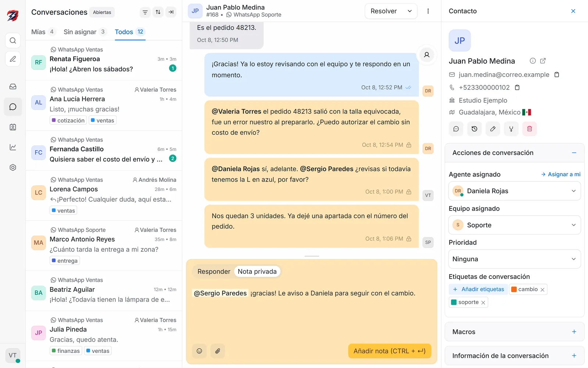The image size is (588, 368).
Task: Open the VT user profile avatar
Action: [13, 355]
